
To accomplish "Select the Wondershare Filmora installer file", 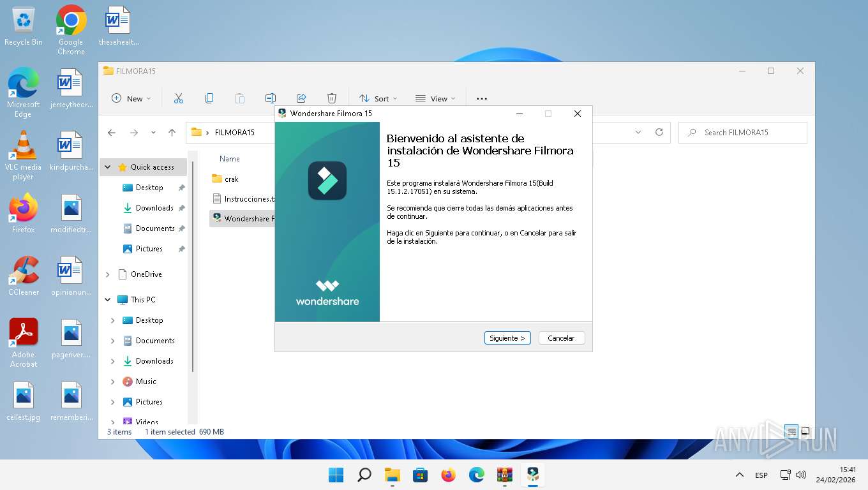I will [x=243, y=218].
